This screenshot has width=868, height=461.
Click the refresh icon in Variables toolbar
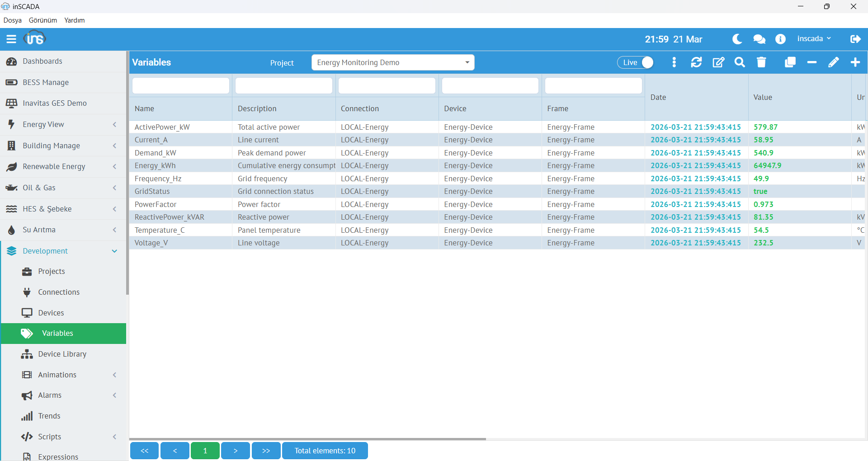696,62
